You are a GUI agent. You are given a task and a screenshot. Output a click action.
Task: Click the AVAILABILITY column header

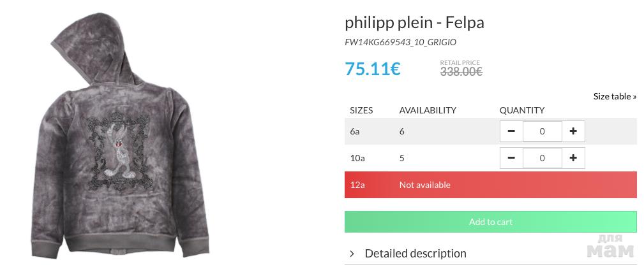(x=428, y=110)
